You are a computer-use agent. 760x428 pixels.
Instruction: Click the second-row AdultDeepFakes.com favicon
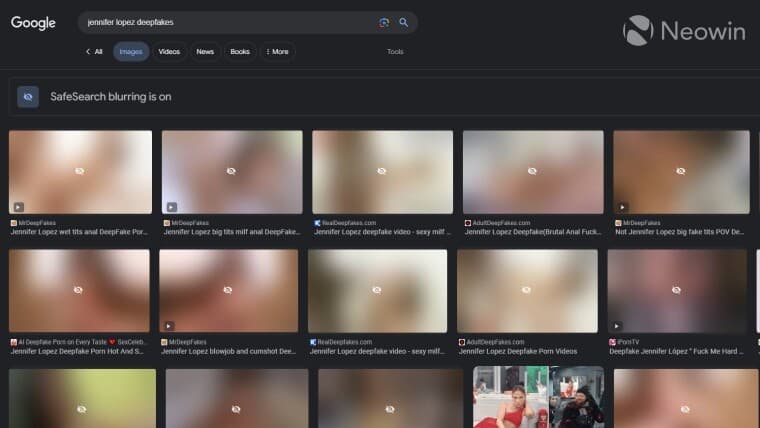tap(462, 342)
